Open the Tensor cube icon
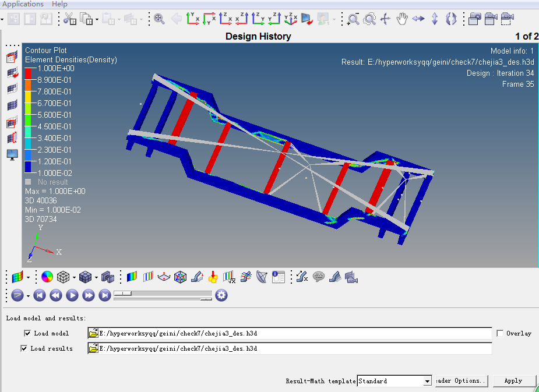 click(180, 277)
